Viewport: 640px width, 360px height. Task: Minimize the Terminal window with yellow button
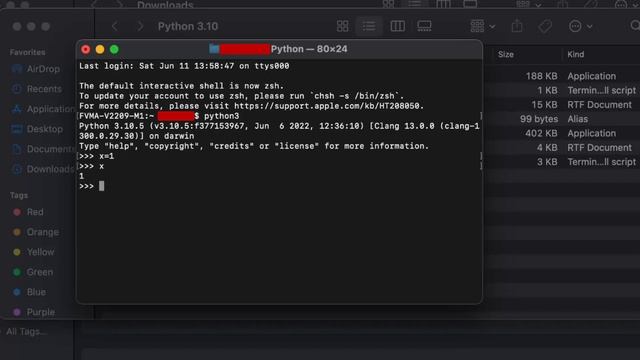click(x=100, y=49)
